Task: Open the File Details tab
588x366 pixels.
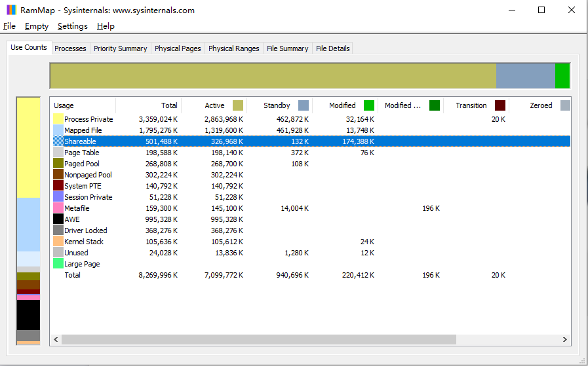Action: (332, 48)
